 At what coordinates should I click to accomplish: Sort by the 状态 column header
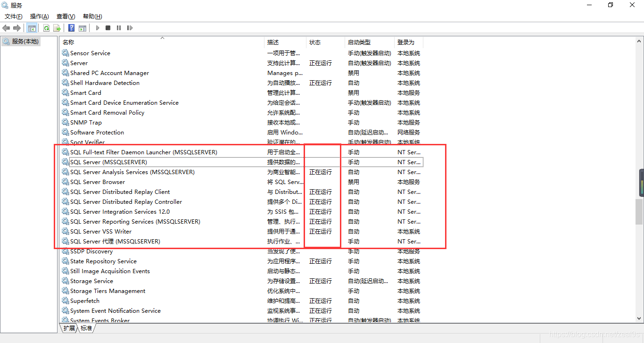325,42
